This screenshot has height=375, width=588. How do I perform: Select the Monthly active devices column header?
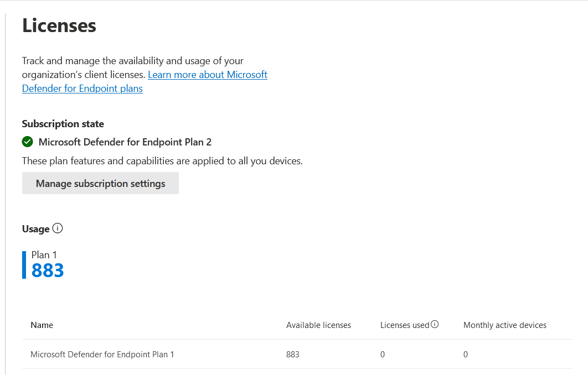(505, 325)
